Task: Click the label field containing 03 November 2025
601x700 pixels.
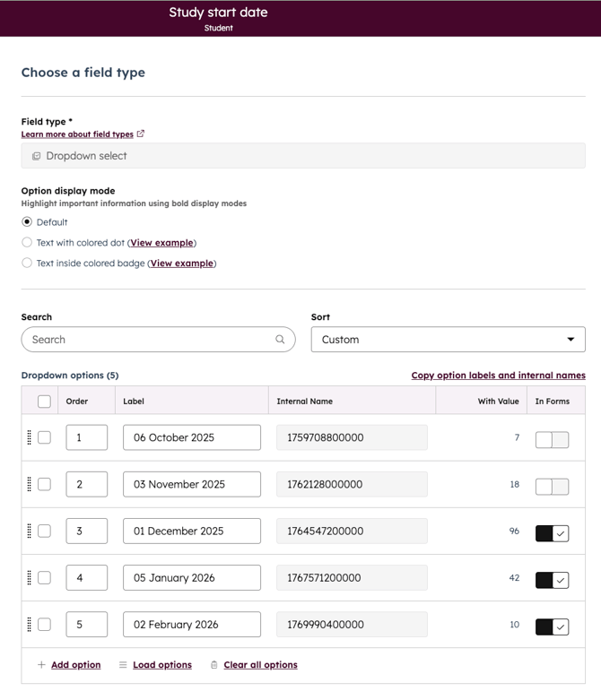Action: pos(192,484)
